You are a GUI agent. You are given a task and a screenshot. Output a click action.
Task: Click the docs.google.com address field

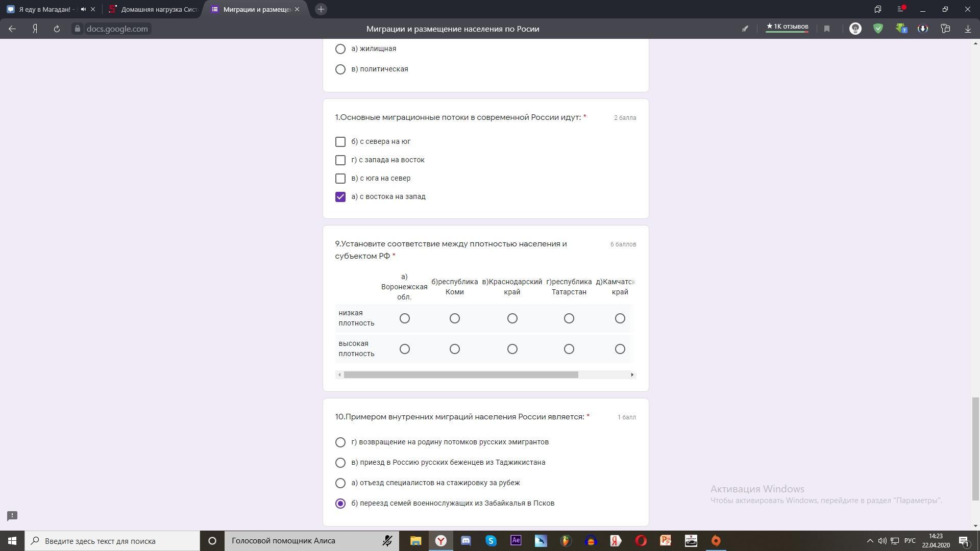tap(117, 29)
